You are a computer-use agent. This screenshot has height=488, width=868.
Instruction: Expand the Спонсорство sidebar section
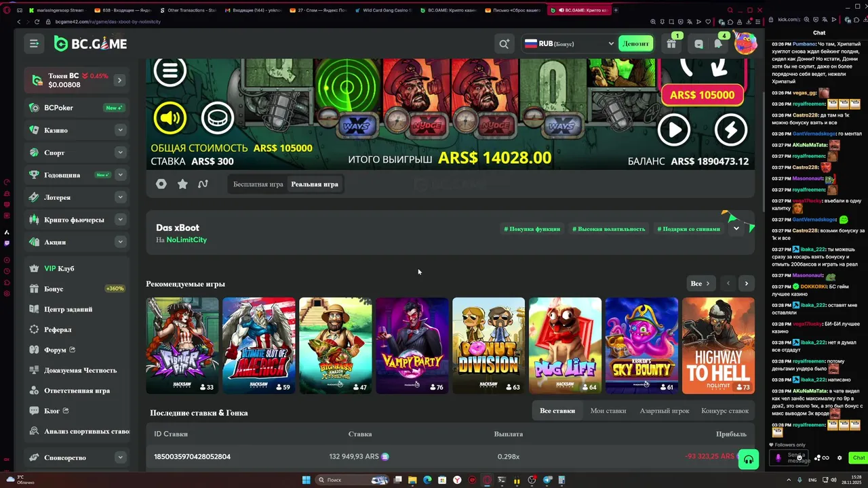click(x=120, y=457)
